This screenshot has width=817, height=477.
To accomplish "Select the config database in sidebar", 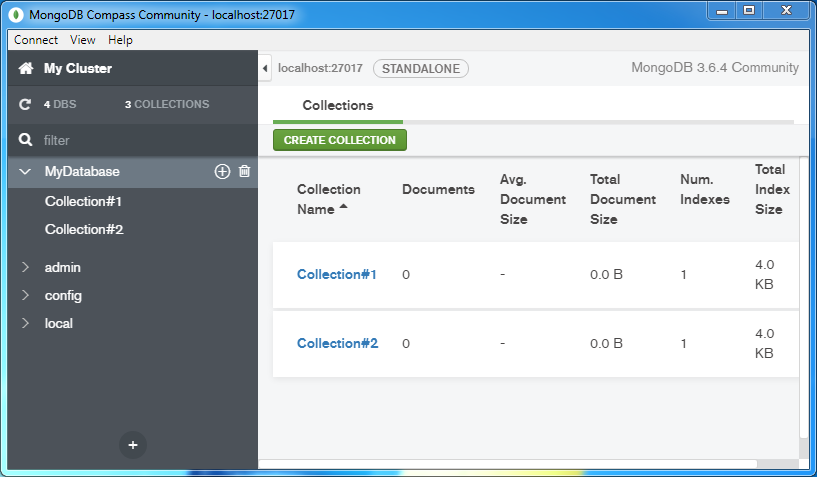I will (x=63, y=296).
